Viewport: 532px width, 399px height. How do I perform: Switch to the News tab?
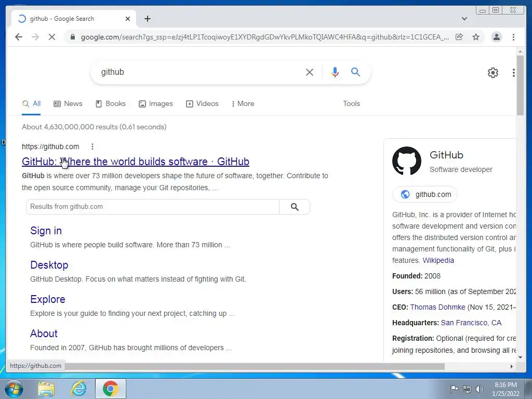[68, 104]
